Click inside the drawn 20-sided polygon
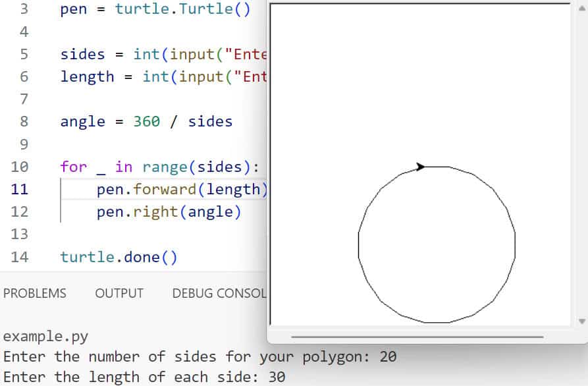Image resolution: width=588 pixels, height=386 pixels. coord(437,245)
